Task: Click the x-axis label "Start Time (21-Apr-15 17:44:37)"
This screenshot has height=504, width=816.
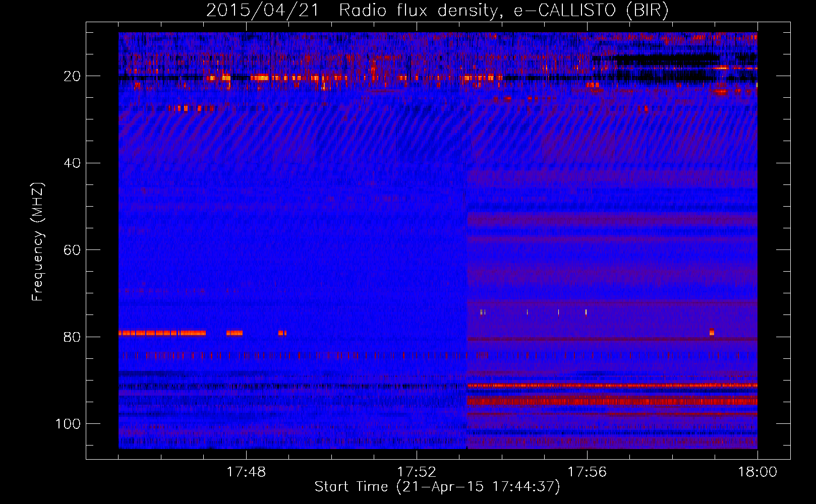Action: click(437, 487)
